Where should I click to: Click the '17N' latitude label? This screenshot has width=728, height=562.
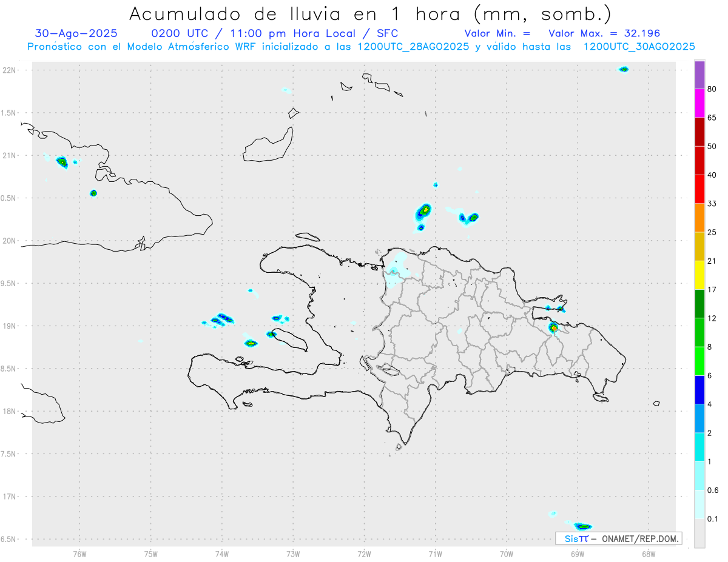click(10, 497)
